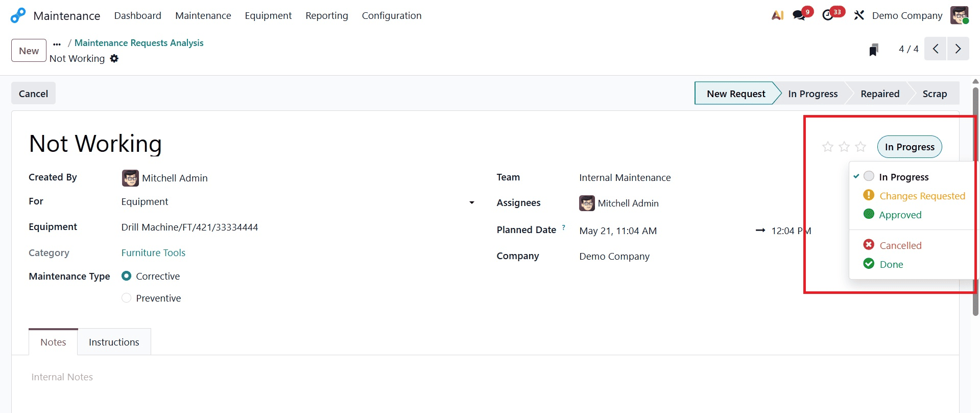Choose Approved state option
This screenshot has width=980, height=413.
pyautogui.click(x=893, y=215)
